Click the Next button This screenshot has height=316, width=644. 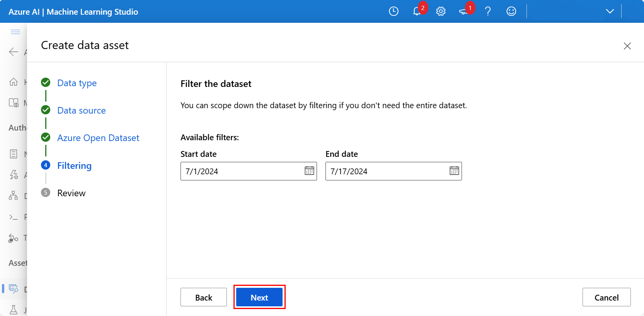coord(259,297)
